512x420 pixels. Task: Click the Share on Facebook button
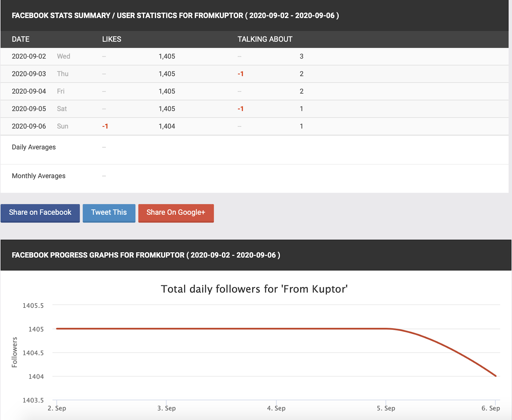[x=40, y=213]
